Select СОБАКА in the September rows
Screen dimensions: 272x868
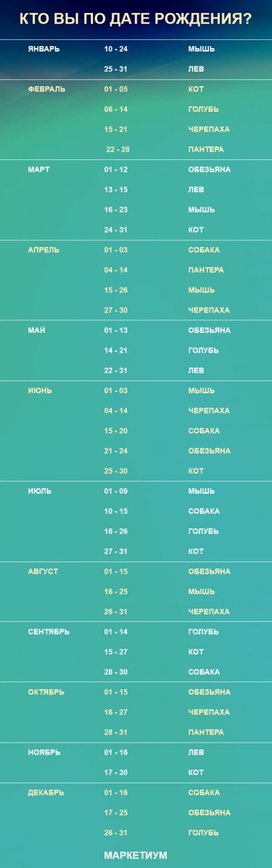pyautogui.click(x=204, y=672)
